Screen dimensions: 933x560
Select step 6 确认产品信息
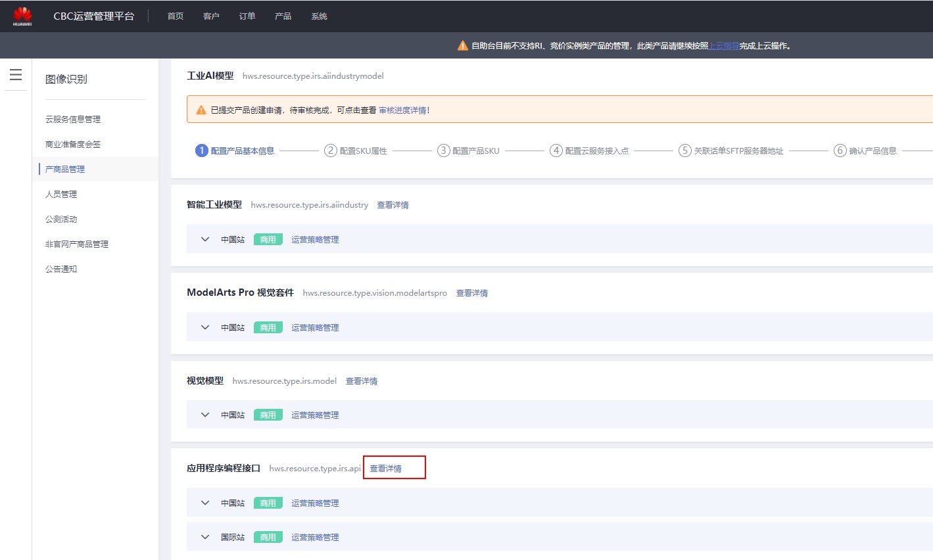pyautogui.click(x=865, y=151)
